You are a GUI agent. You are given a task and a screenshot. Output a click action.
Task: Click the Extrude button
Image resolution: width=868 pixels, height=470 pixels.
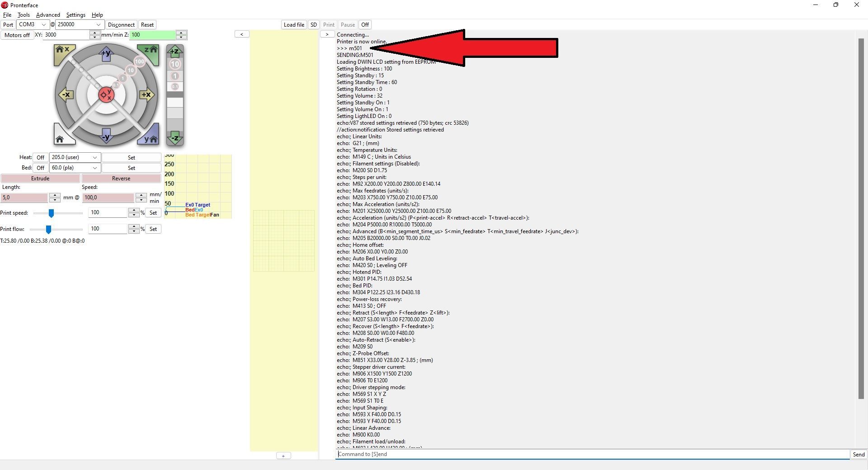[40, 179]
